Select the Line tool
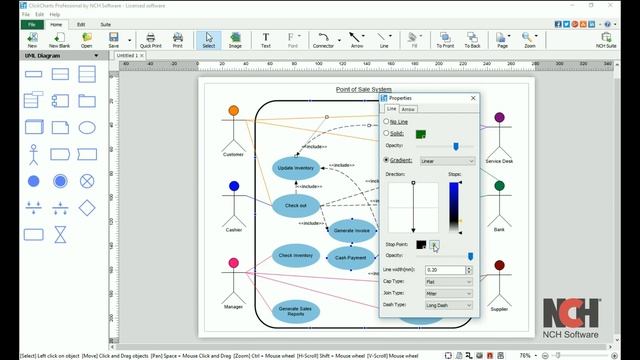Screen dimensions: 640x360 click(x=383, y=40)
